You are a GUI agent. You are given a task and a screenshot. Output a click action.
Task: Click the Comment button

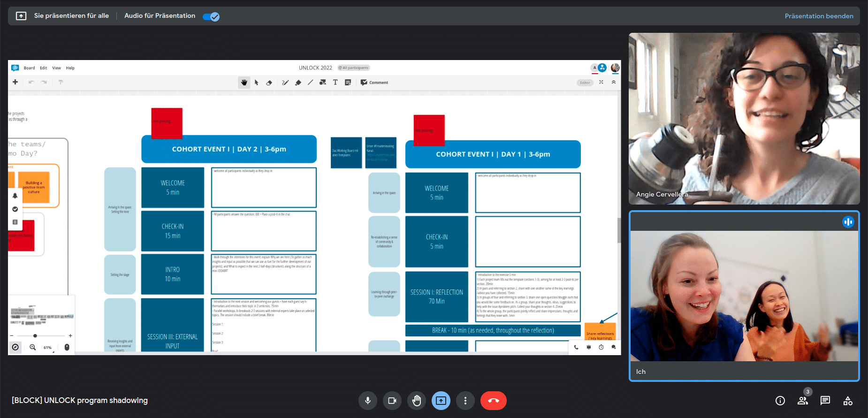click(374, 83)
